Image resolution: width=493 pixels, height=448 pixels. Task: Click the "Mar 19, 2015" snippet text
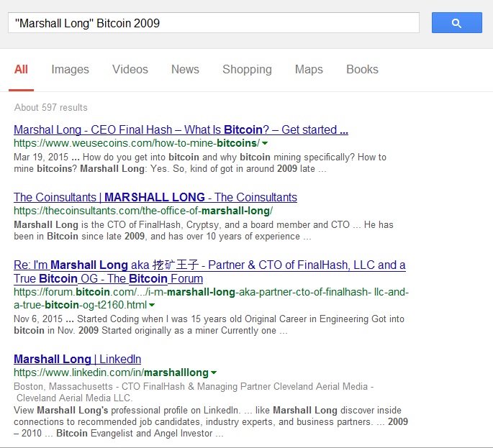(41, 157)
